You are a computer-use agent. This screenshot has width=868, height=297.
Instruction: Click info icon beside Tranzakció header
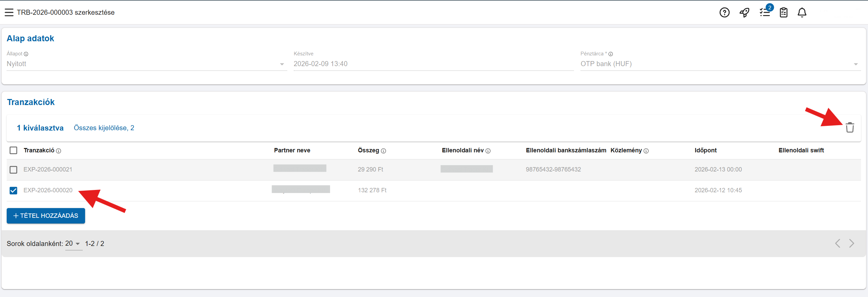[x=59, y=151]
